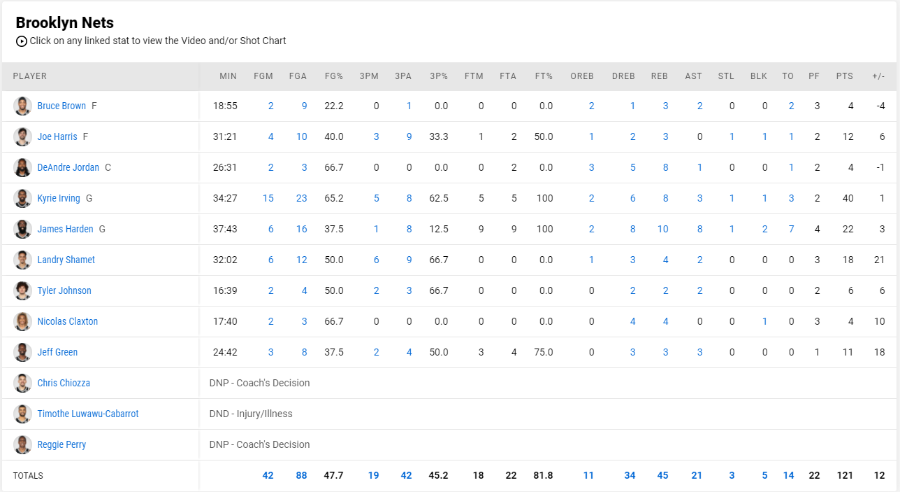
Task: View team total 42 field goals made
Action: click(x=268, y=475)
